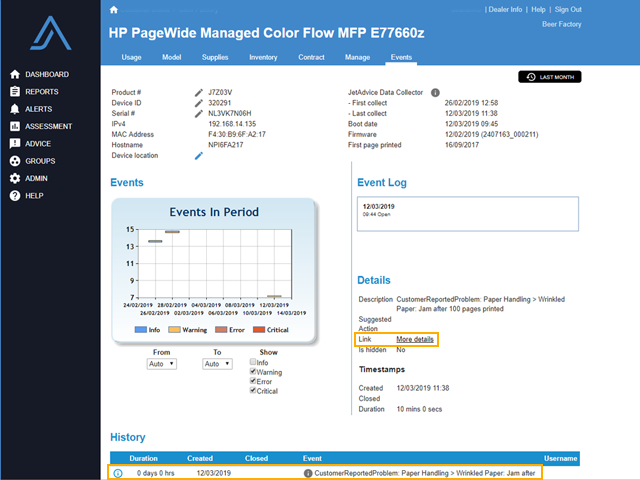Switch to the Supplies tab
The height and width of the screenshot is (480, 640).
tap(214, 57)
